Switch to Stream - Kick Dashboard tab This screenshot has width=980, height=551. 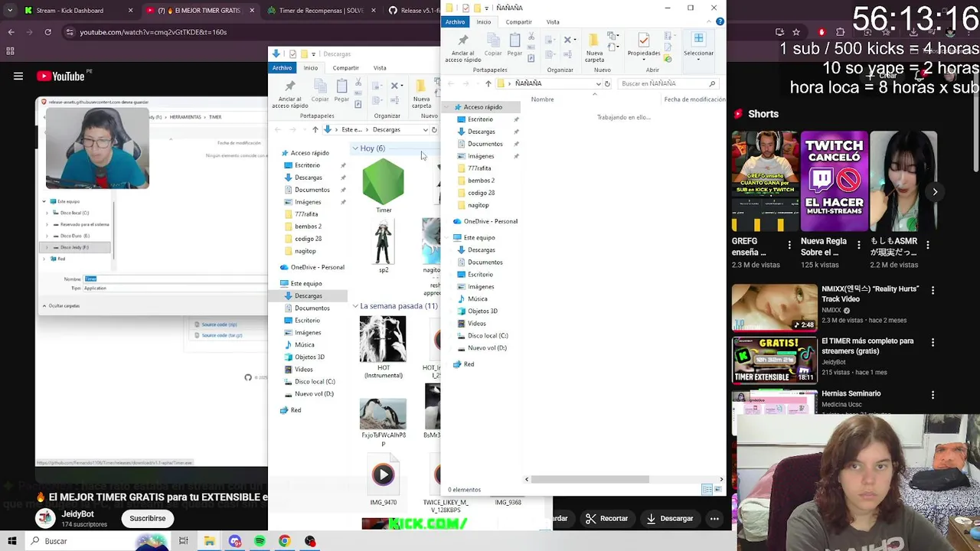(x=70, y=11)
